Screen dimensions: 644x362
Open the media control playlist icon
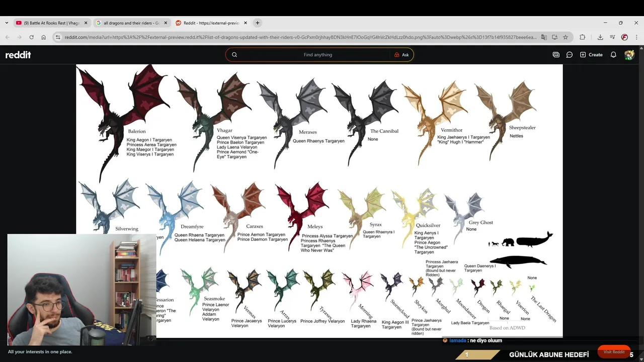612,37
